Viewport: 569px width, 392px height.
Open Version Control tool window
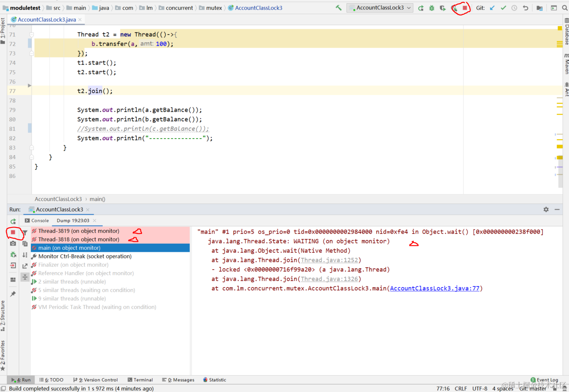point(95,380)
